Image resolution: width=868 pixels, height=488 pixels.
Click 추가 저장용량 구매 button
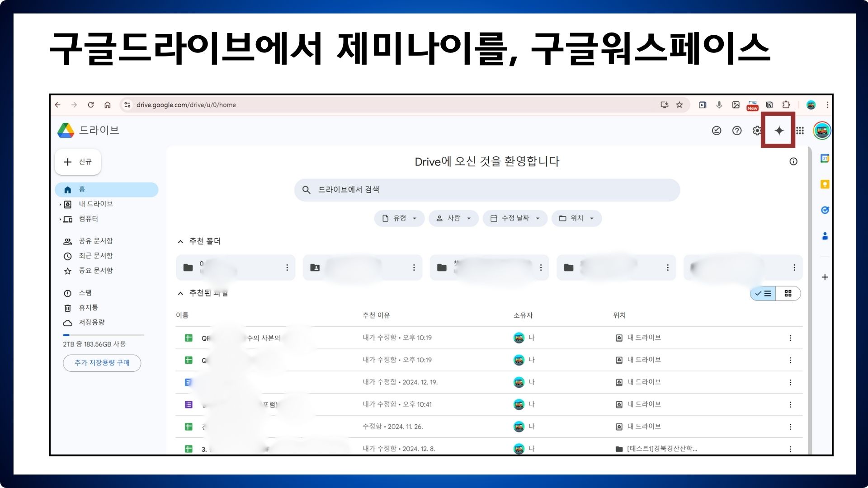(x=102, y=363)
